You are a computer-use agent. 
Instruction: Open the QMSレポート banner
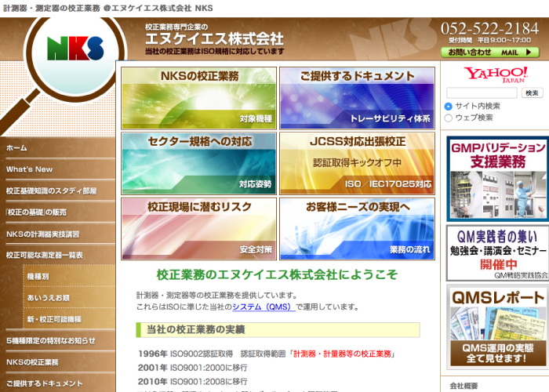pyautogui.click(x=497, y=325)
